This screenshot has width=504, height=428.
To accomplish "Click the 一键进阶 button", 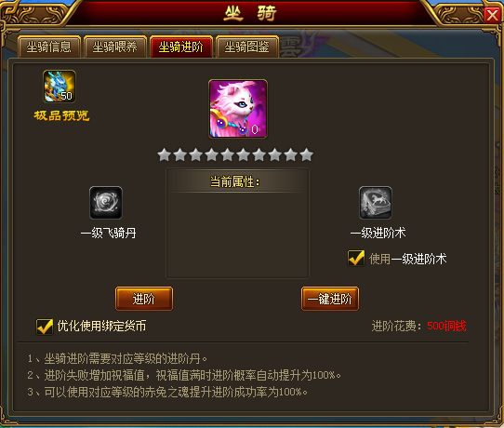I will pyautogui.click(x=330, y=299).
